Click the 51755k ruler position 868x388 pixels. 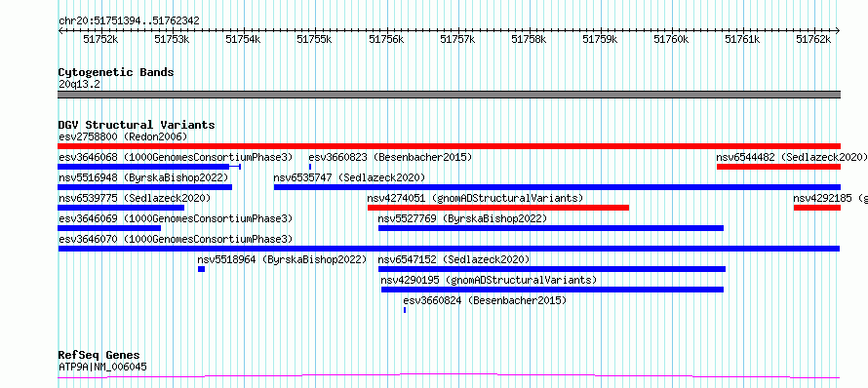(x=314, y=39)
